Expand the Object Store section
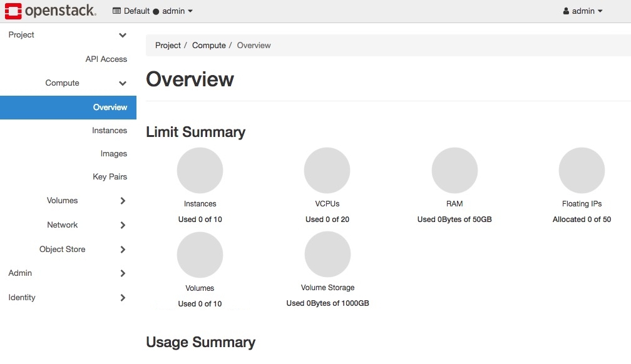Image resolution: width=631 pixels, height=364 pixels. point(123,250)
